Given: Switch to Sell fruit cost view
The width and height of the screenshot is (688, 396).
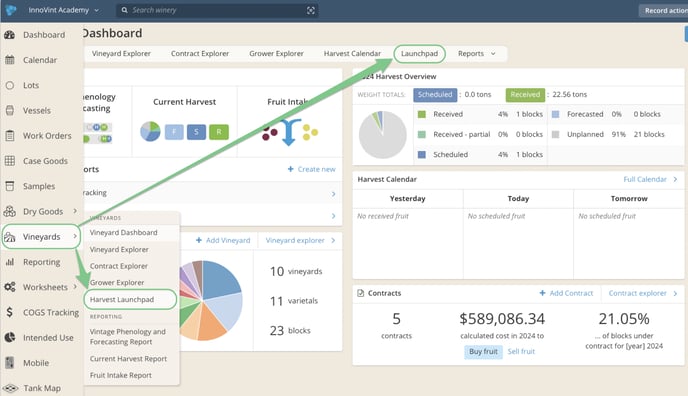Looking at the screenshot, I should 521,351.
